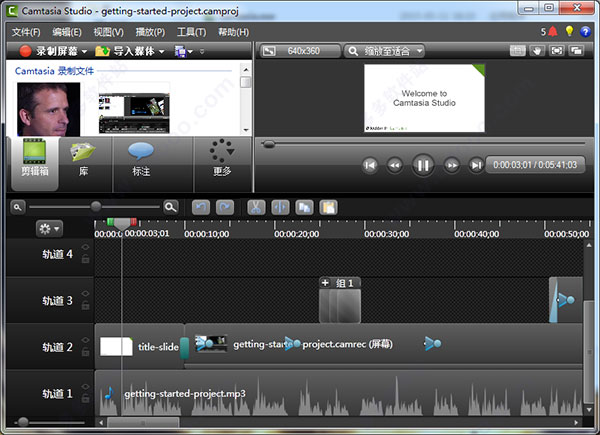This screenshot has width=600, height=435.
Task: Expand the Produce and share dropdown arrow
Action: coord(190,52)
